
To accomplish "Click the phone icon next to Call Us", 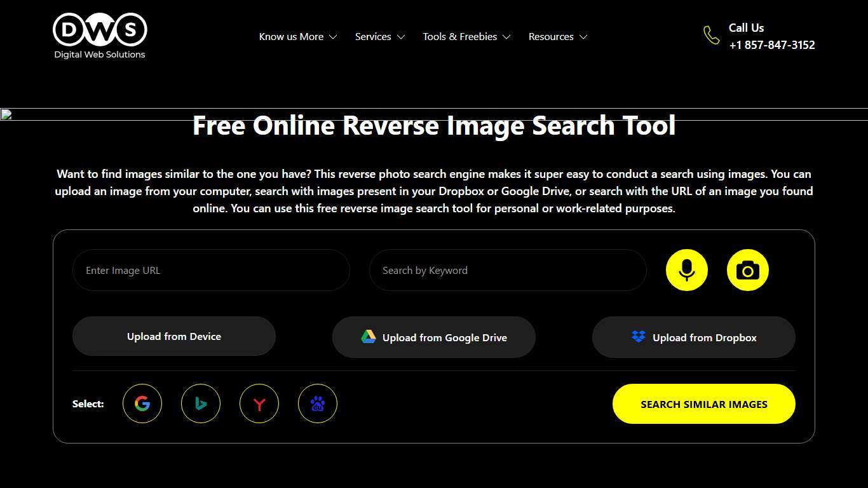I will point(711,36).
